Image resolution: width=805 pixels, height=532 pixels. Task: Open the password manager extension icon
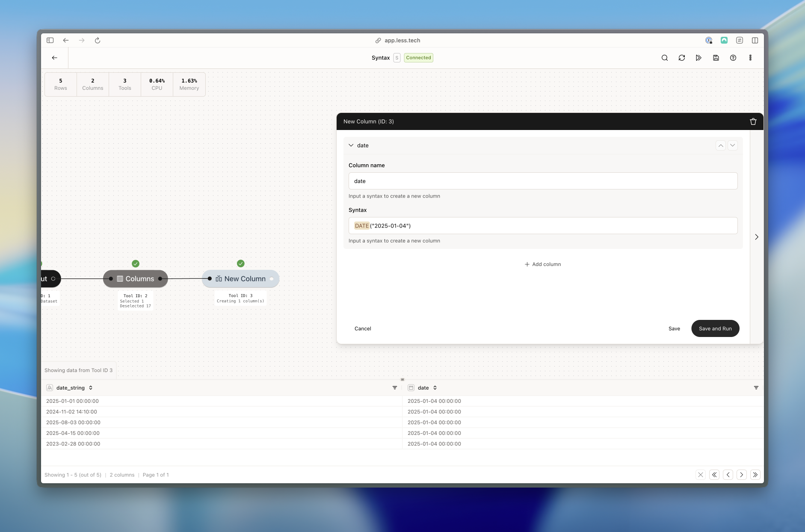[x=709, y=40]
